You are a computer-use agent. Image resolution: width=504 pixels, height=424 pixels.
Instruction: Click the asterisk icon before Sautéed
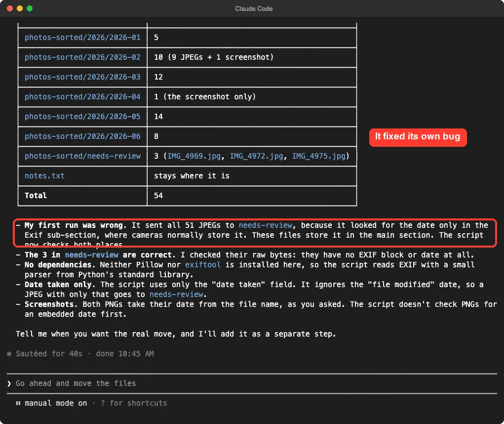pos(9,354)
